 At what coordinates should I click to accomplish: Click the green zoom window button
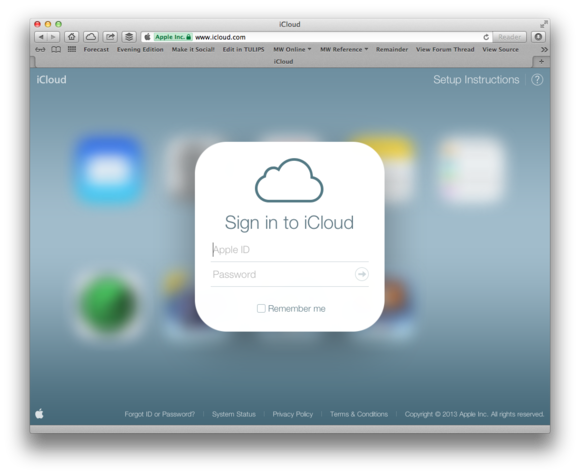58,24
